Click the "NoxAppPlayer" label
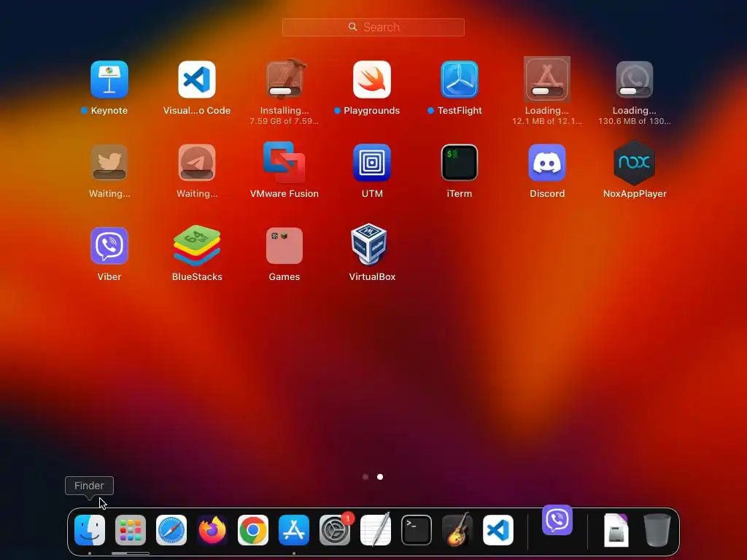Image resolution: width=747 pixels, height=560 pixels. [x=635, y=194]
